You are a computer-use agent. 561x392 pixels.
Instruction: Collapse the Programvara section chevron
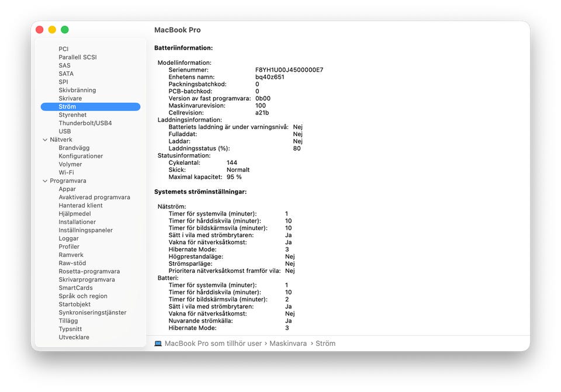click(x=45, y=181)
